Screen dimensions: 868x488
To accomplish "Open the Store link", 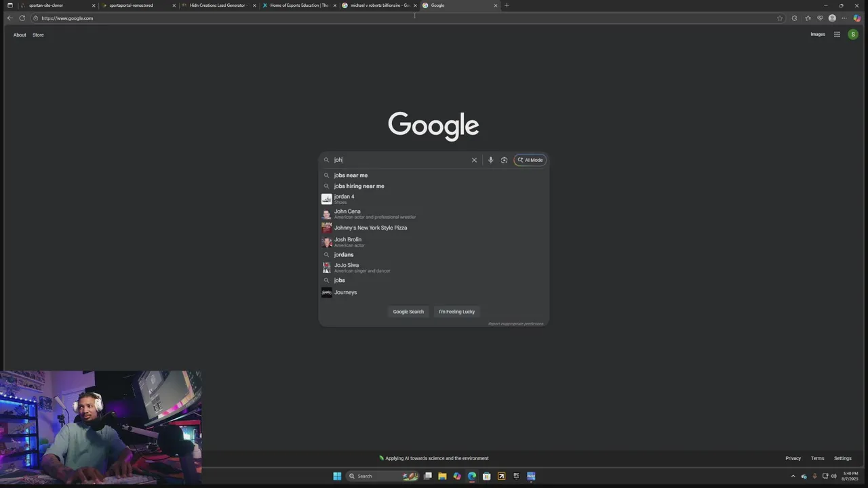I will tap(38, 35).
